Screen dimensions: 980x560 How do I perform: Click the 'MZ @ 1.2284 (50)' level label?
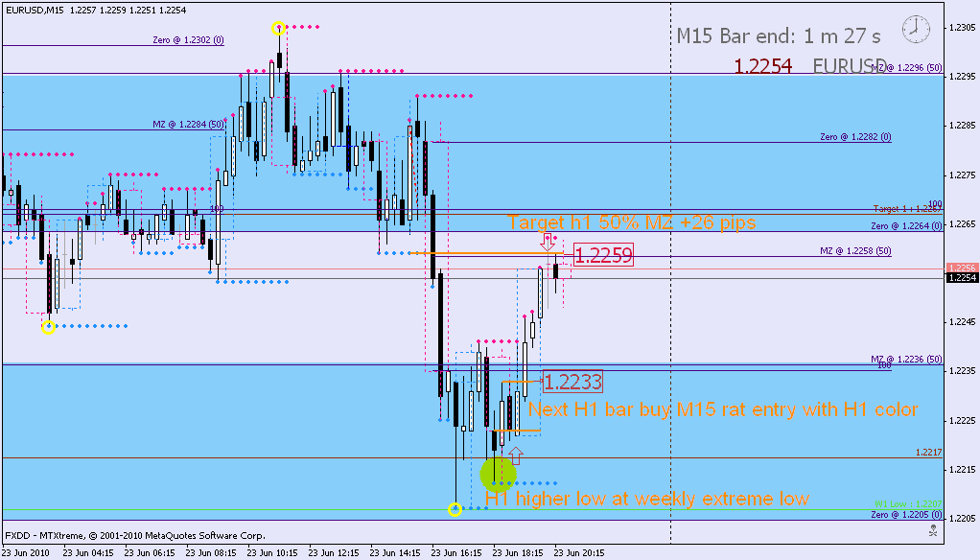(188, 125)
